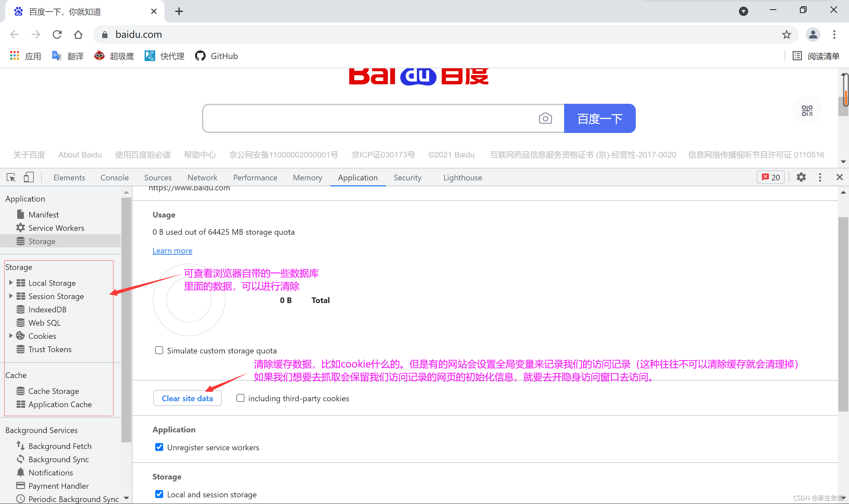The height and width of the screenshot is (504, 849).
Task: Open the Baidu QR code icon
Action: pos(807,111)
